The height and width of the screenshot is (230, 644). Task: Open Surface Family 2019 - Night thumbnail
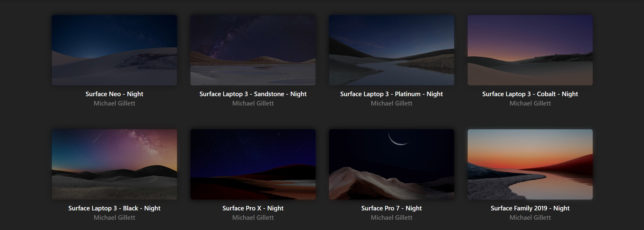coord(530,164)
